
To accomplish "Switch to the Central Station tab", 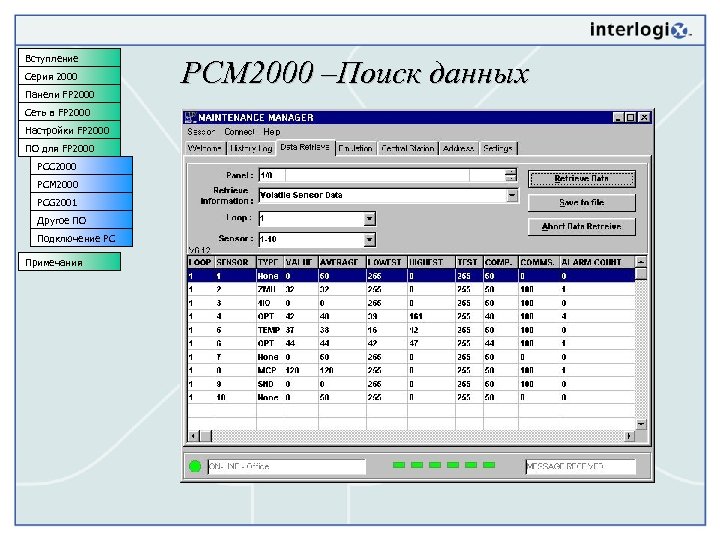I will [408, 148].
